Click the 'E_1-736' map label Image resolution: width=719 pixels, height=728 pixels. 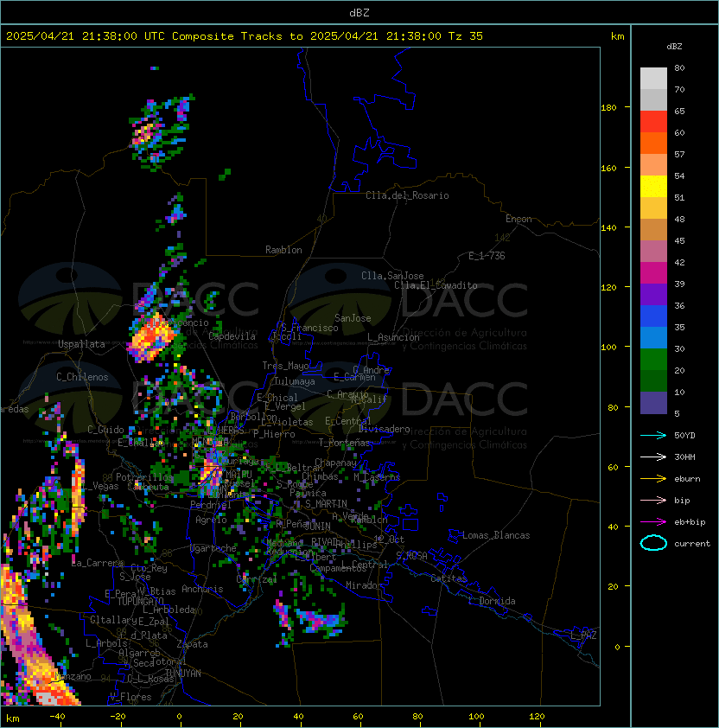click(x=487, y=256)
